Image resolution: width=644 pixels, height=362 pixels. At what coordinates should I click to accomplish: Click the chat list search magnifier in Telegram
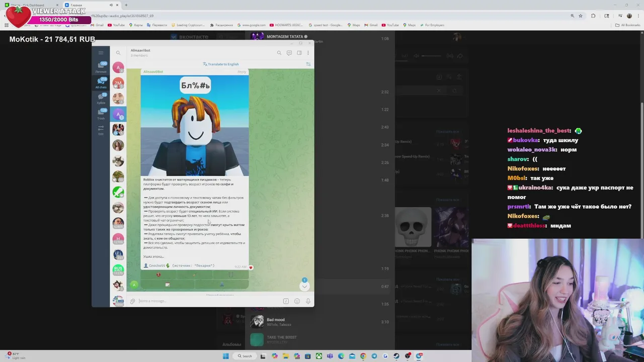pos(118,53)
